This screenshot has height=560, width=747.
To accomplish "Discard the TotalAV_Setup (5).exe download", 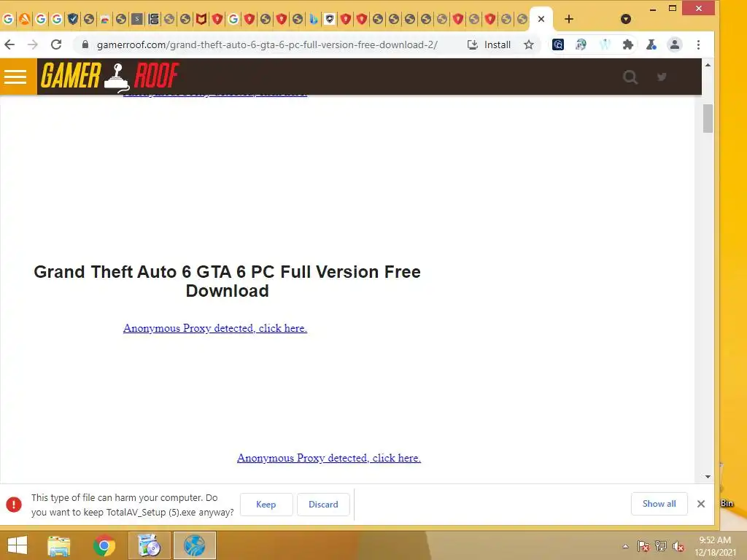I will 323,505.
